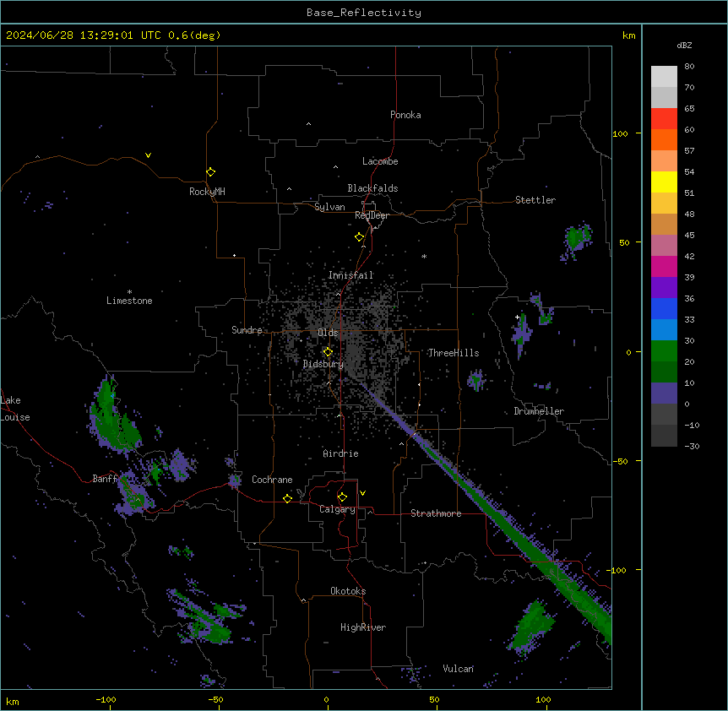The image size is (728, 711).
Task: Click the Calgary city label
Action: pyautogui.click(x=337, y=509)
